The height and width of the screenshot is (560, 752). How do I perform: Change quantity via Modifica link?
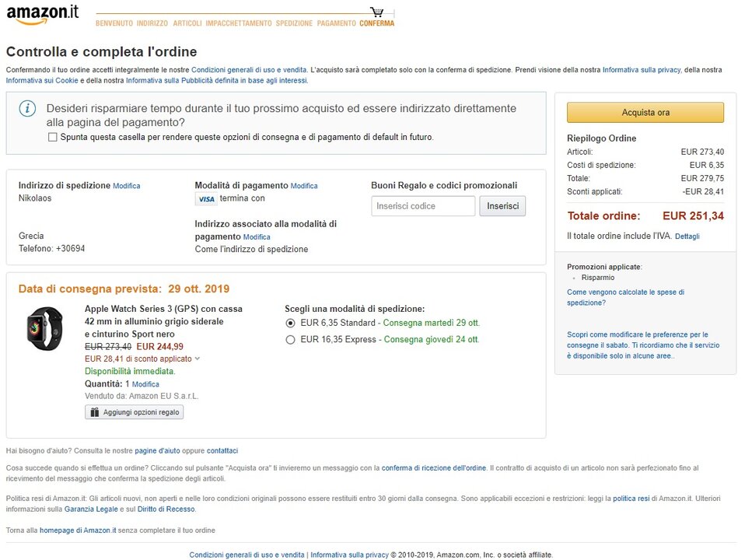tap(145, 384)
